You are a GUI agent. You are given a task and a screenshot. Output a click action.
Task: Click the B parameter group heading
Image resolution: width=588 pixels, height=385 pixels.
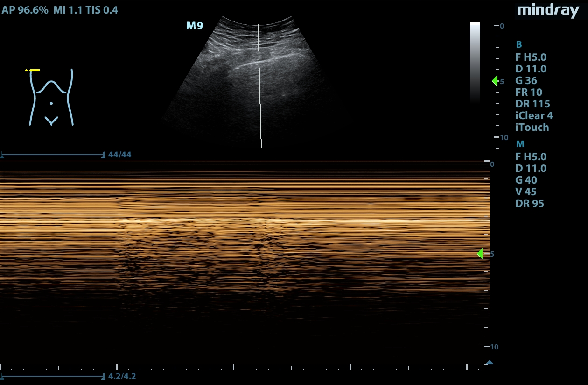518,45
